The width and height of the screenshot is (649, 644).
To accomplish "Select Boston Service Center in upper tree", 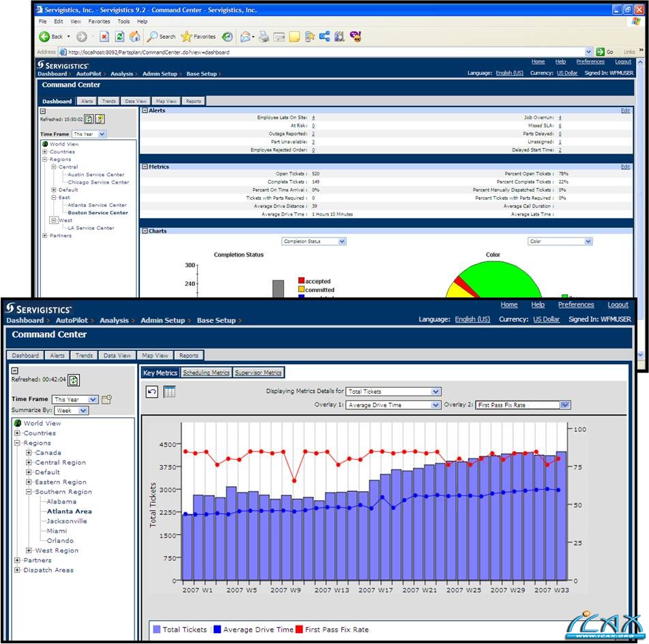I will (98, 213).
